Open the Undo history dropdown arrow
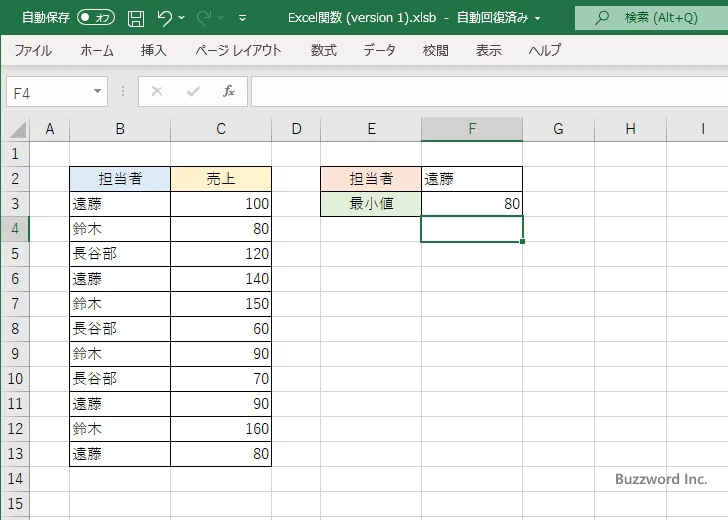The height and width of the screenshot is (520, 728). point(182,18)
